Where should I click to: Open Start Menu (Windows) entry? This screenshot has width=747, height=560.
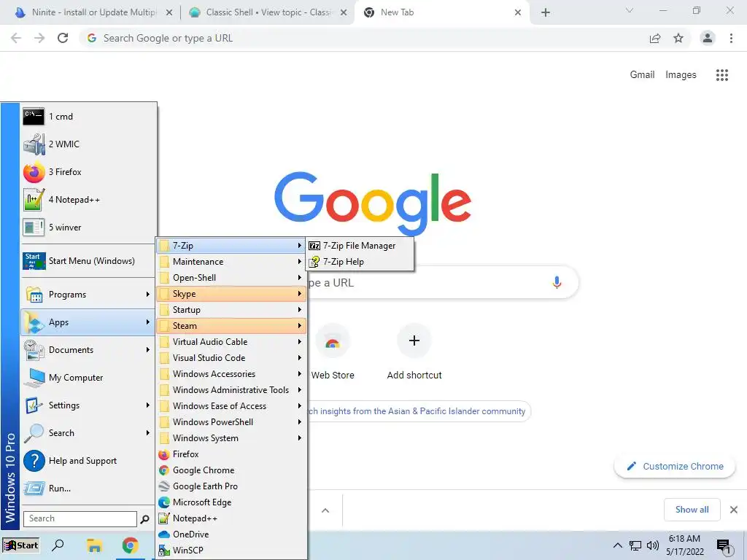(x=88, y=261)
